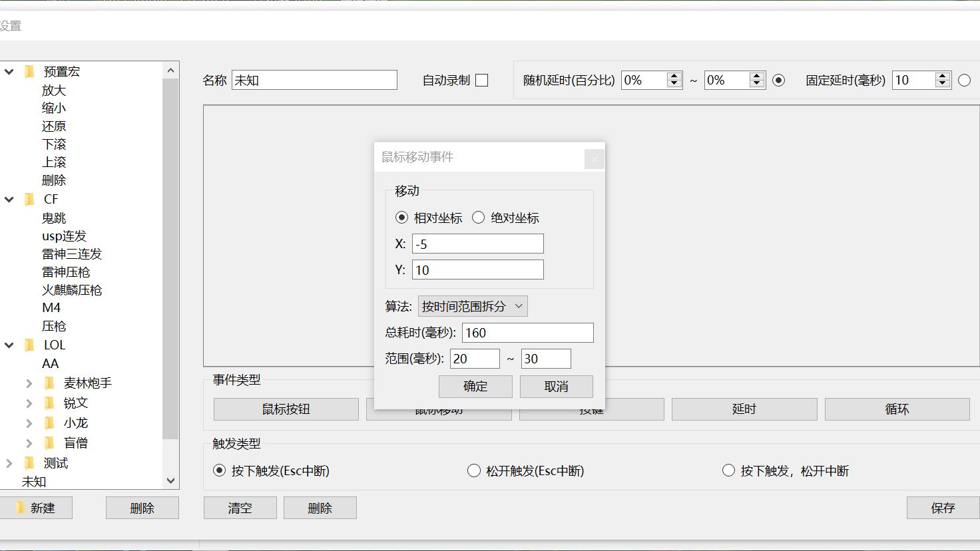
Task: Select 雷神压枪 macro in tree
Action: 66,272
